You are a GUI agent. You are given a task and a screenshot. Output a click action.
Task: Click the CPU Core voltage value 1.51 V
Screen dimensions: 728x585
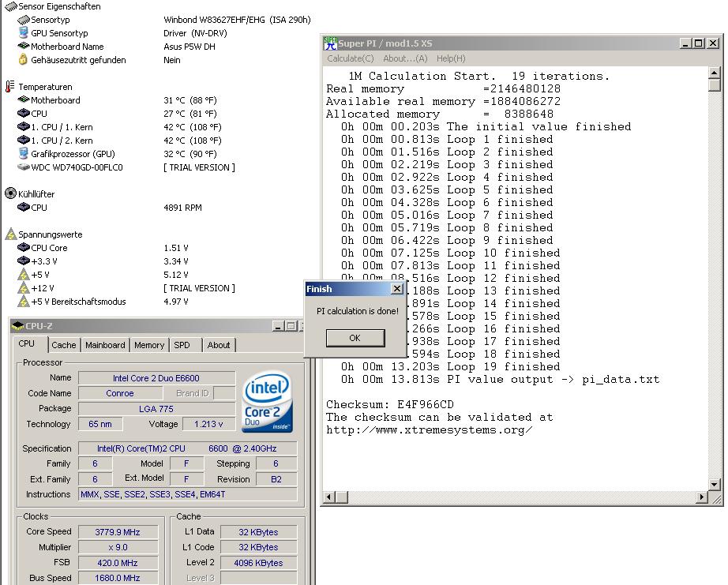pos(175,248)
